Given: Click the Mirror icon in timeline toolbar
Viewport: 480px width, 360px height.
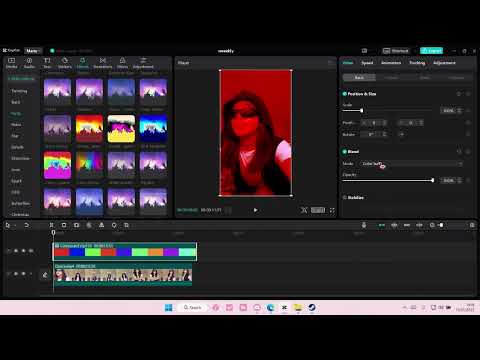Looking at the screenshot, I should coord(101,225).
